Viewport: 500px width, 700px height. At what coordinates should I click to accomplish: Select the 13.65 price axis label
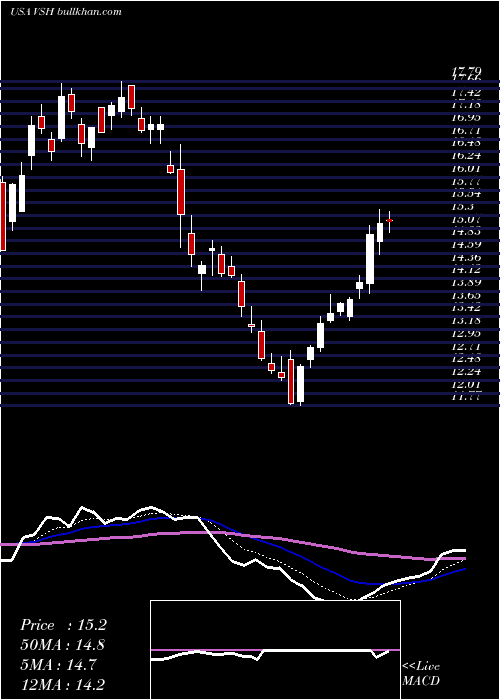[x=466, y=295]
